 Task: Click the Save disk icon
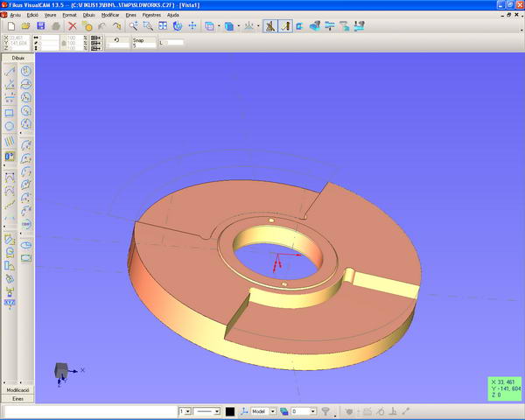click(x=41, y=26)
